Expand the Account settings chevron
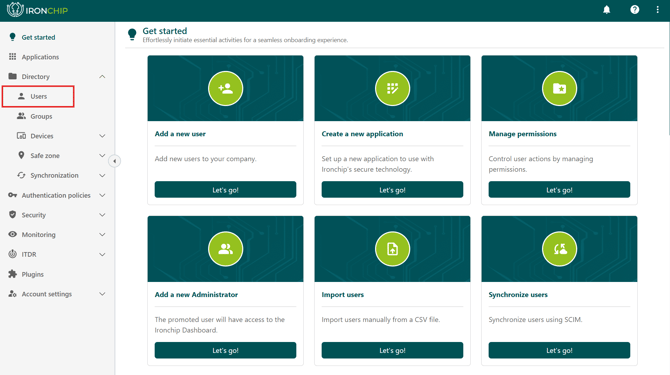 pyautogui.click(x=102, y=294)
